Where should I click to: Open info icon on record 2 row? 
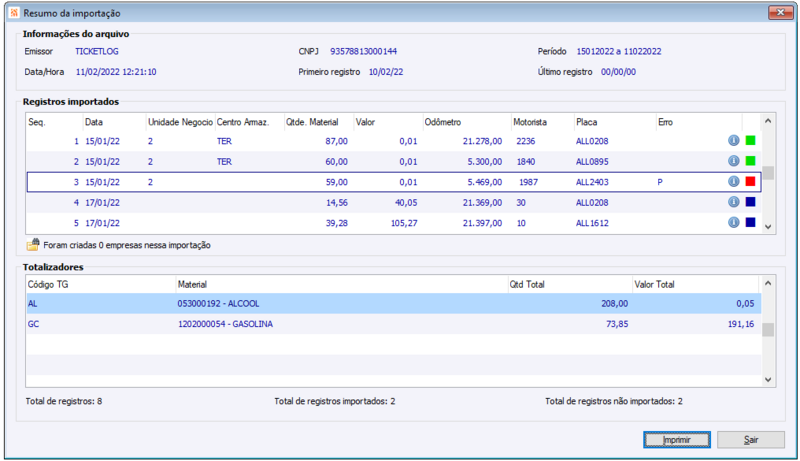click(x=733, y=161)
